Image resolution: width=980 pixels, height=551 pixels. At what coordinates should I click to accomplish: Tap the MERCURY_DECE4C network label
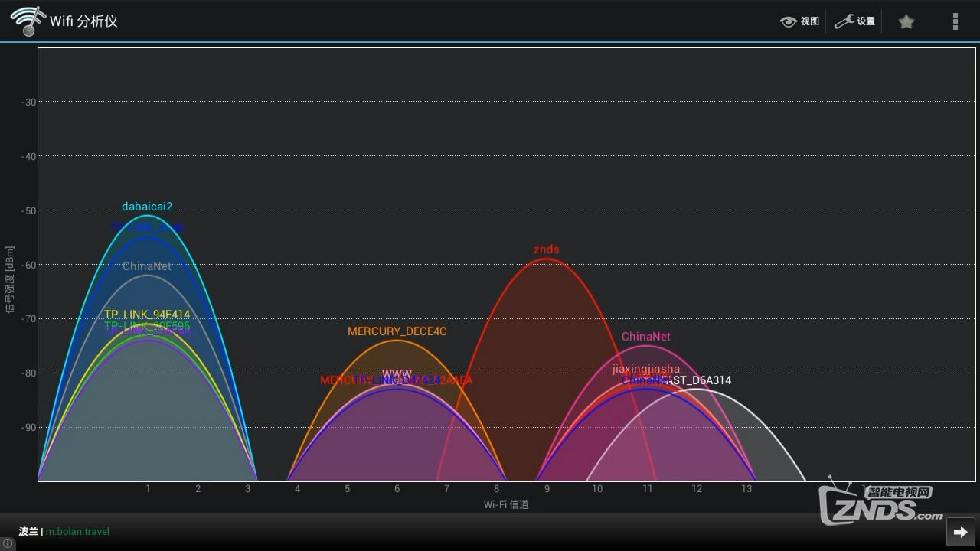click(x=397, y=331)
